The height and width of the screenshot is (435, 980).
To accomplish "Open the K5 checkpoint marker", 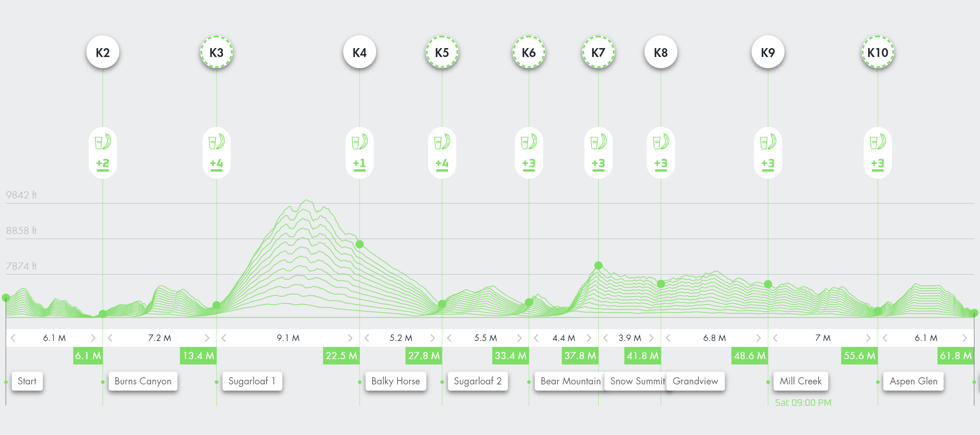I will click(x=442, y=52).
